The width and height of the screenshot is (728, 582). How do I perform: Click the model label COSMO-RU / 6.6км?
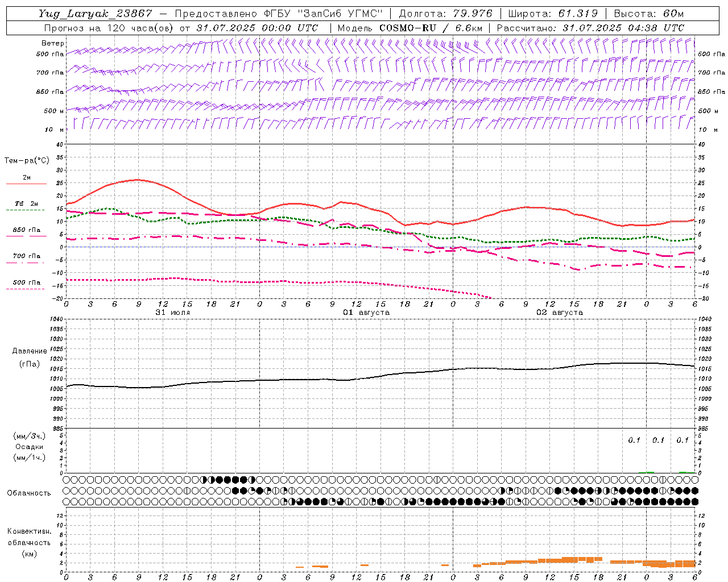pyautogui.click(x=431, y=28)
